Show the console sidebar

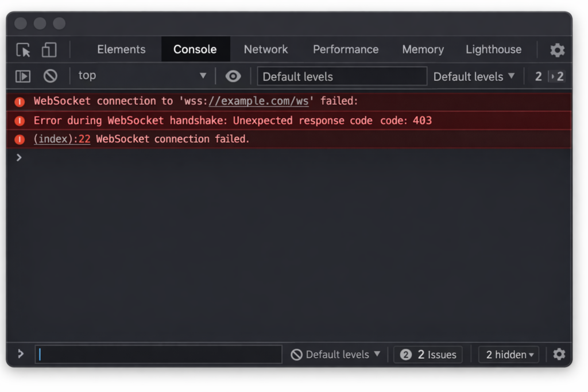coord(24,75)
